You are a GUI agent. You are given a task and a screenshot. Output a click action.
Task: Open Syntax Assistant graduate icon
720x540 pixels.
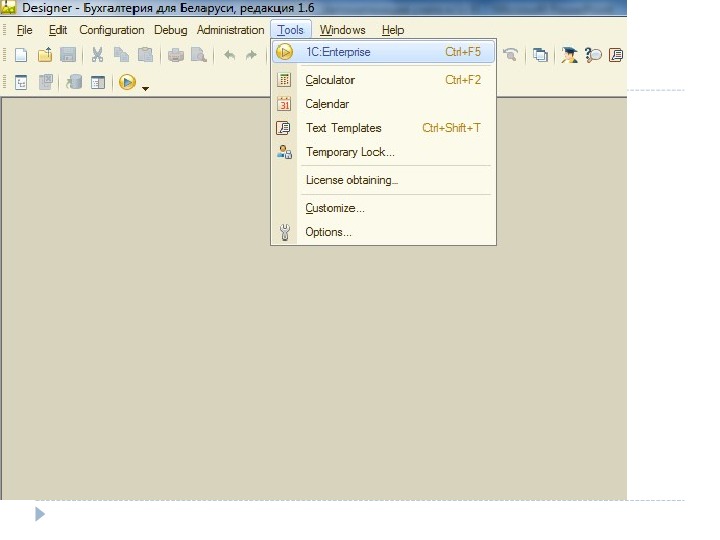[569, 55]
